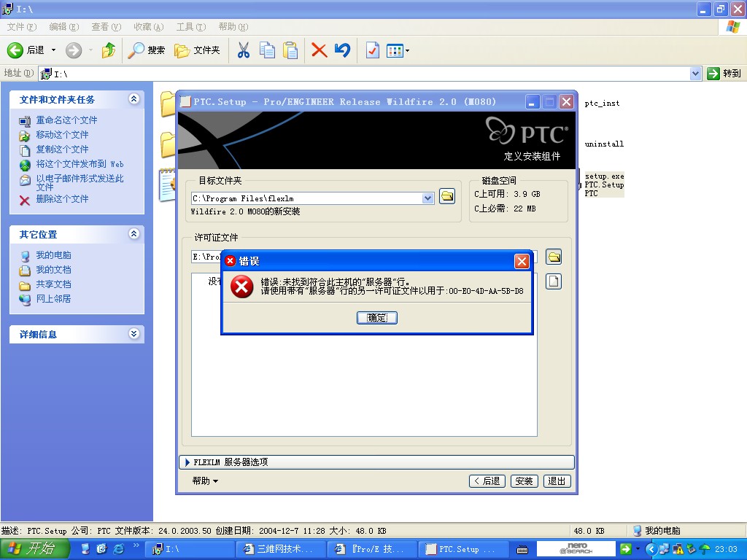Open the 编辑 menu
Viewport: 747px width, 560px height.
pyautogui.click(x=64, y=27)
